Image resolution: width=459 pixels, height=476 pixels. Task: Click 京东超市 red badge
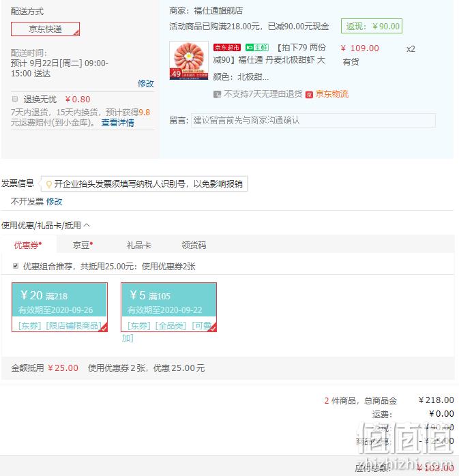click(226, 48)
